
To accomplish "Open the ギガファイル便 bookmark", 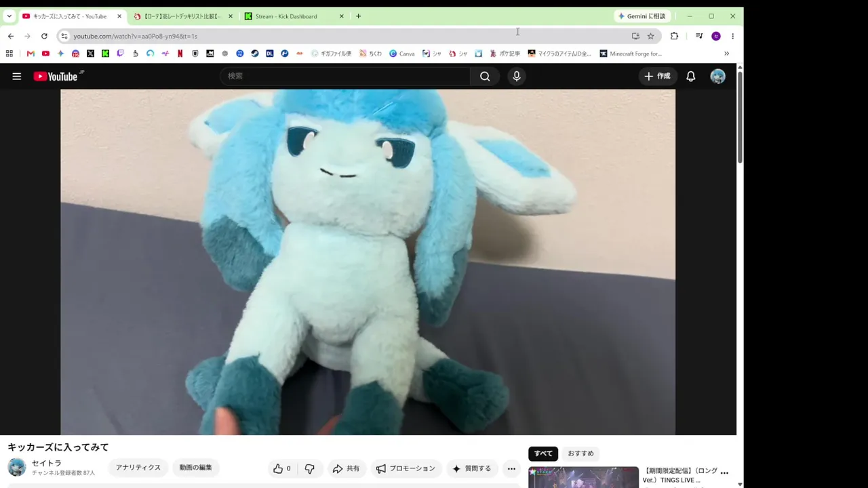I will pos(331,54).
